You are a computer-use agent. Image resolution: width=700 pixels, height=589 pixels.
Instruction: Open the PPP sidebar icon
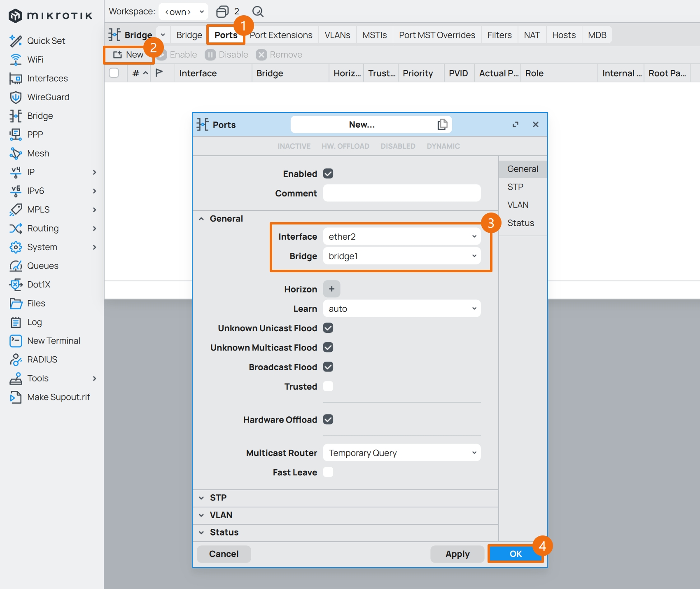click(16, 135)
